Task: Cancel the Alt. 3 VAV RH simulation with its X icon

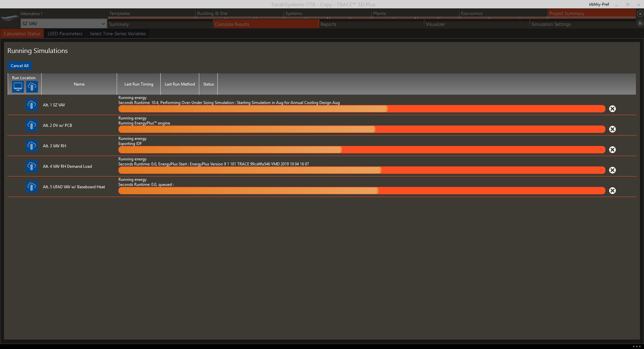Action: (x=612, y=150)
